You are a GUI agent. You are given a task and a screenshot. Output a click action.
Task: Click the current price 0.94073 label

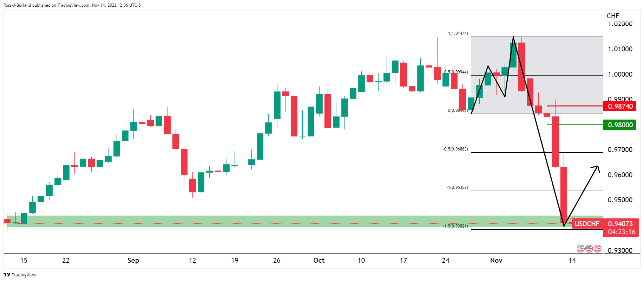click(x=620, y=224)
